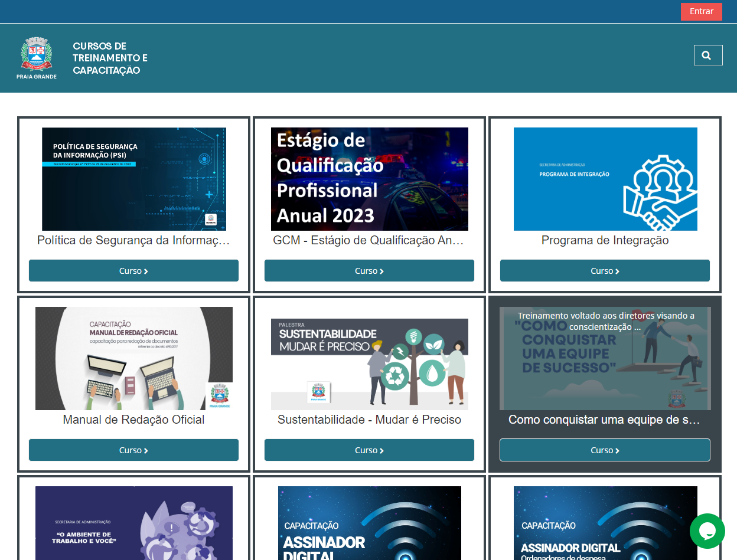The height and width of the screenshot is (560, 737).
Task: Click the O Ambiente de Trabalho e Você image
Action: coord(133,523)
